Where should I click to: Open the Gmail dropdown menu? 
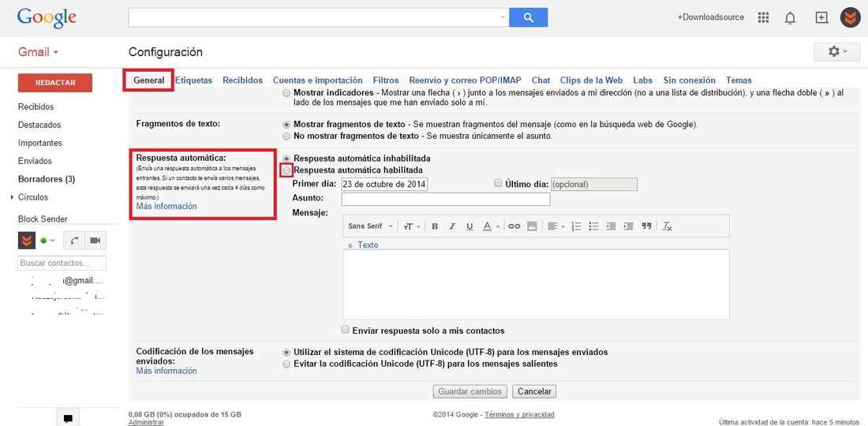(38, 52)
